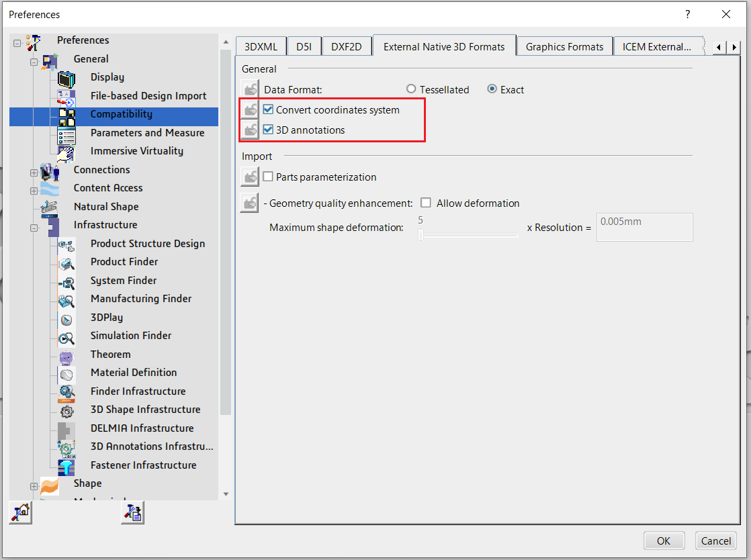Show previous tabs with left arrow
Viewport: 751px width, 560px height.
719,47
